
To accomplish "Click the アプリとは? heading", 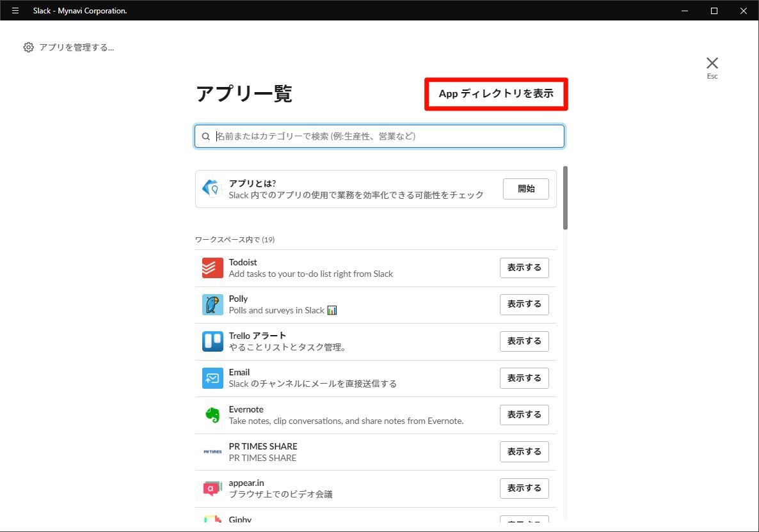I will coord(253,184).
